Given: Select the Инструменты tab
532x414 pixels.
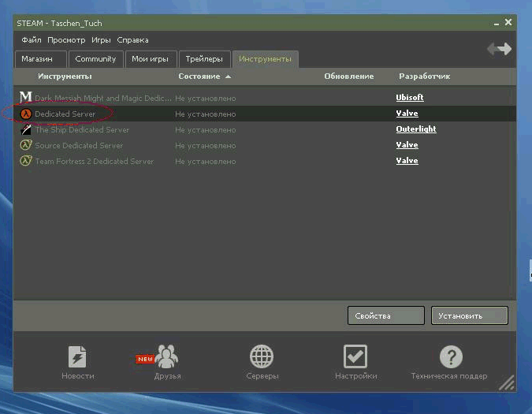Looking at the screenshot, I should [x=266, y=59].
